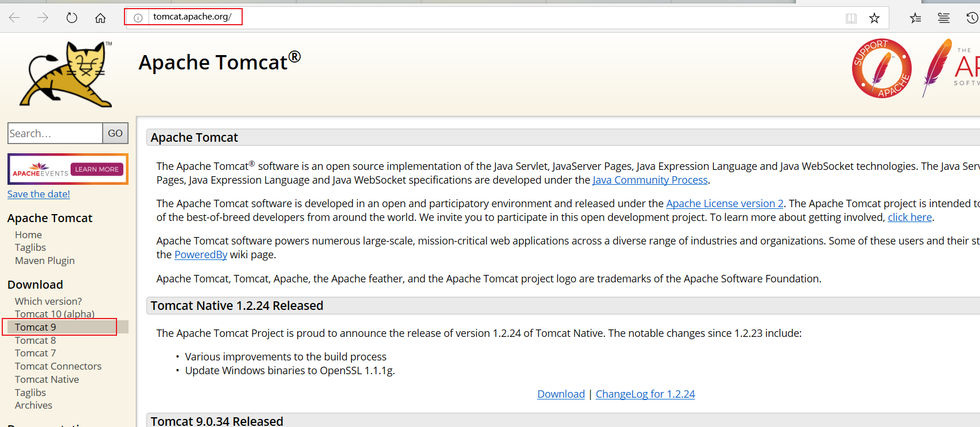The width and height of the screenshot is (980, 427).
Task: Open Archives sidebar link
Action: (x=33, y=405)
